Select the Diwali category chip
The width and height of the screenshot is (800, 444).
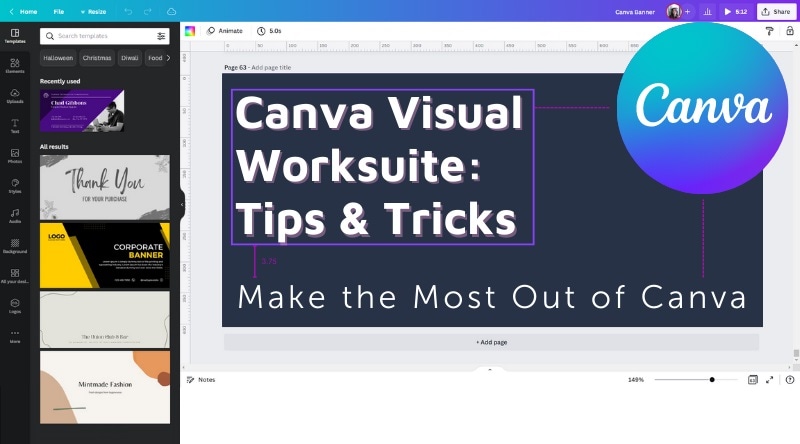(x=130, y=58)
